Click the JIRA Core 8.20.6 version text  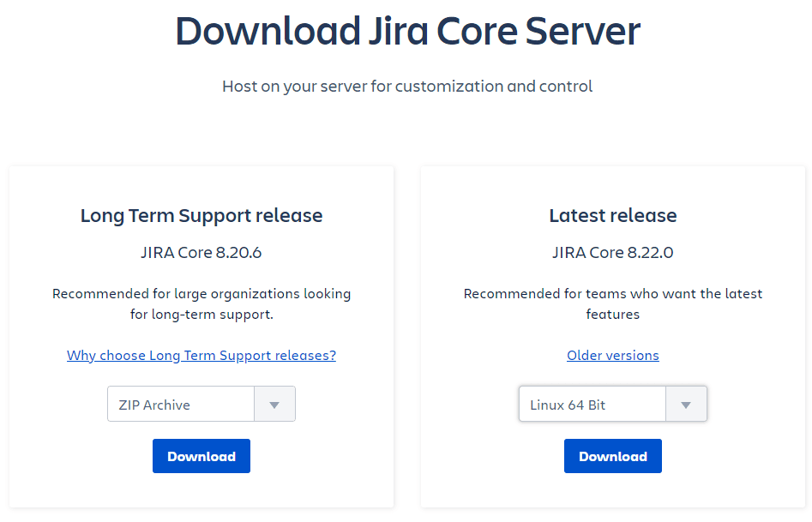201,252
